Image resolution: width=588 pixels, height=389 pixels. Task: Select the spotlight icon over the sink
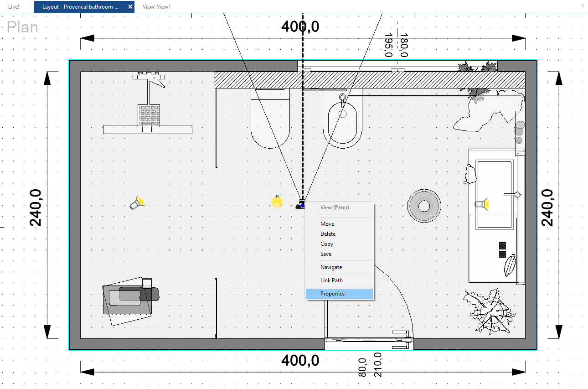coord(482,204)
